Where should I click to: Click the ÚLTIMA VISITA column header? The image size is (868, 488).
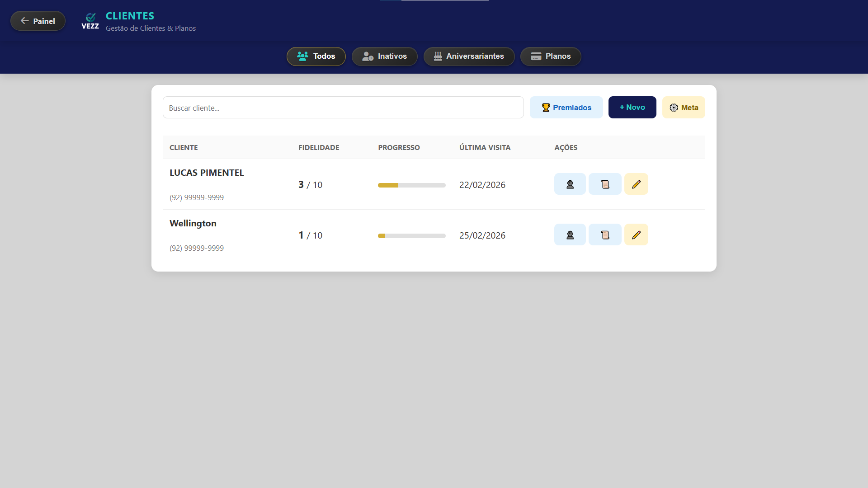coord(485,148)
